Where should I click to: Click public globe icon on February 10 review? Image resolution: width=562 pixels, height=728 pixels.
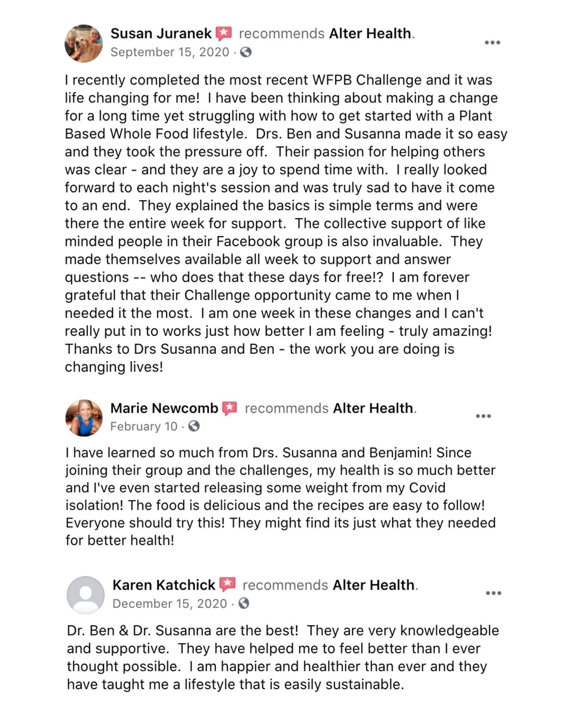coord(194,426)
